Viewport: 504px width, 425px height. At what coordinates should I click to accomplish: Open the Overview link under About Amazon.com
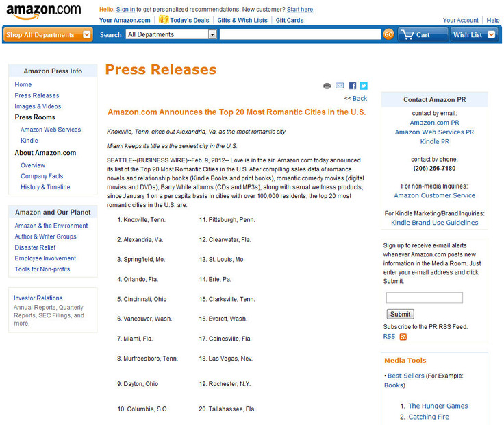point(33,165)
